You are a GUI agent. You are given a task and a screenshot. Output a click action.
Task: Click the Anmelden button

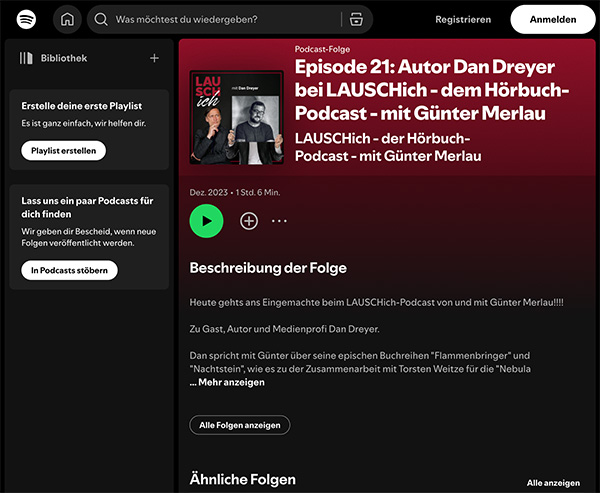553,20
